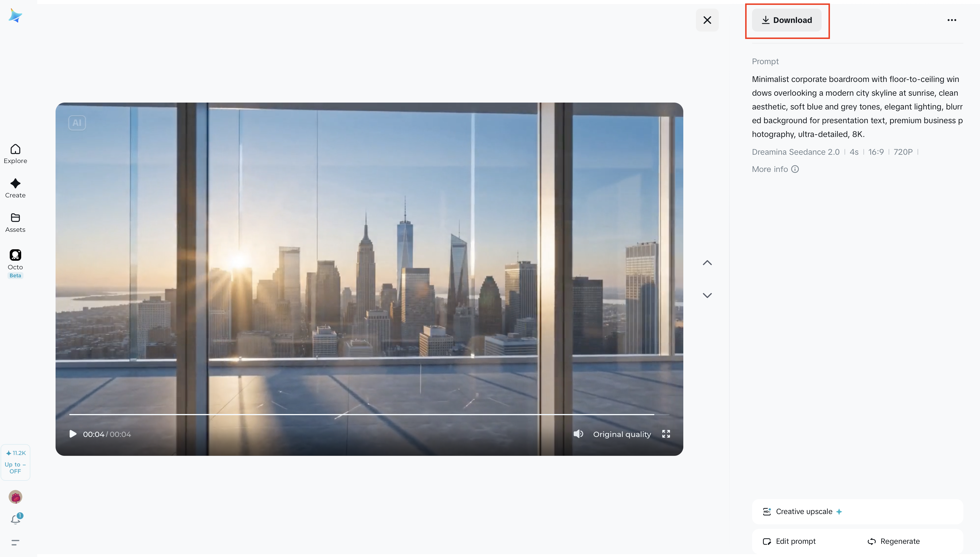Go to Assets folder
This screenshot has height=557, width=980.
(x=15, y=223)
